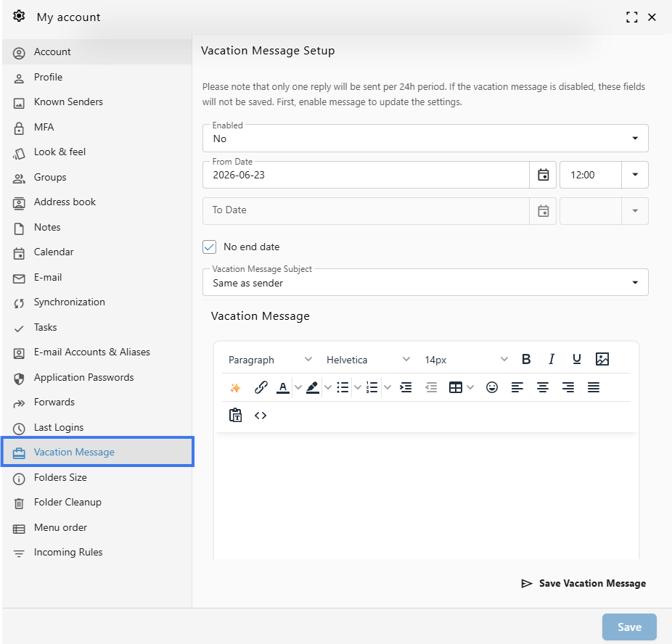The image size is (672, 644).
Task: Click the From Date input field
Action: coord(366,175)
